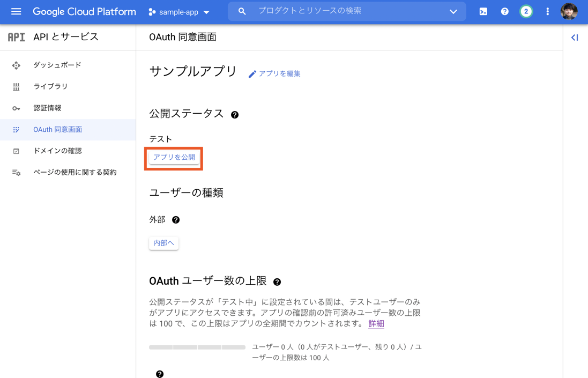
Task: Click the アプリを公開 button
Action: (174, 157)
